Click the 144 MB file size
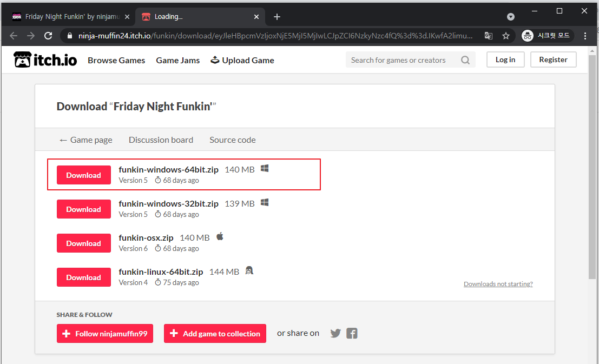Screen dimensions: 599x364 click(x=224, y=272)
